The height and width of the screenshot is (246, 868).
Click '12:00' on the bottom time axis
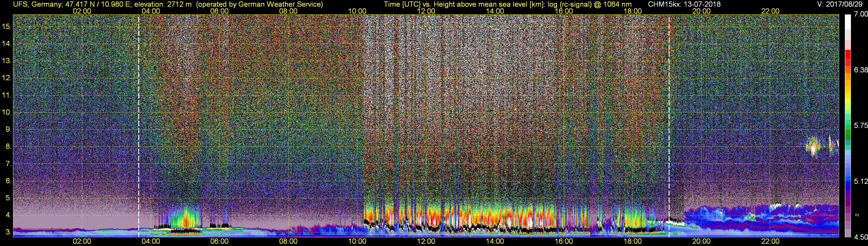(x=426, y=241)
